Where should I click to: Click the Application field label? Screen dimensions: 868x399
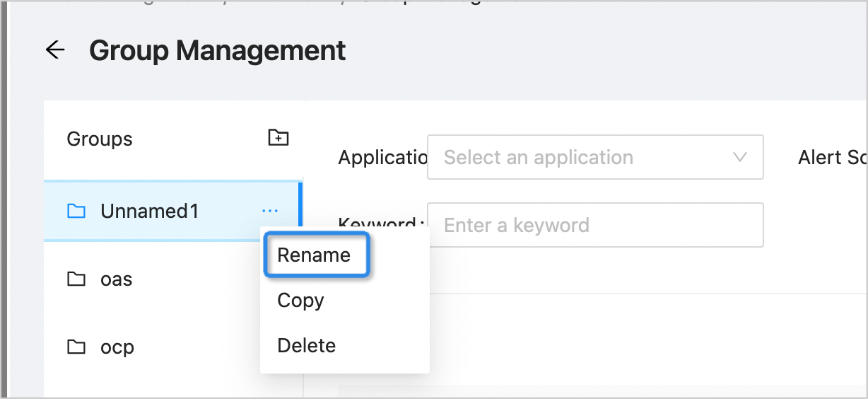(x=382, y=158)
